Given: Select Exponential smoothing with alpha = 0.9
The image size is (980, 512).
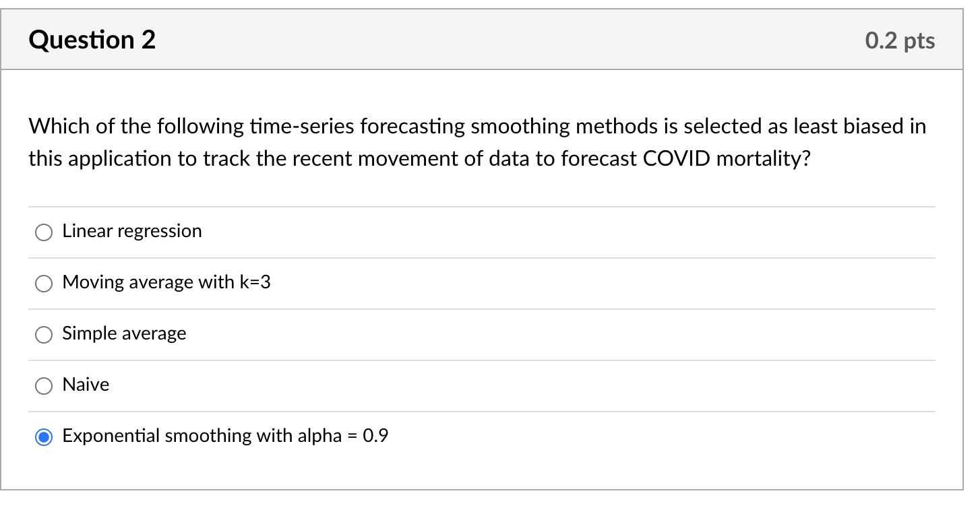Looking at the screenshot, I should tap(43, 437).
